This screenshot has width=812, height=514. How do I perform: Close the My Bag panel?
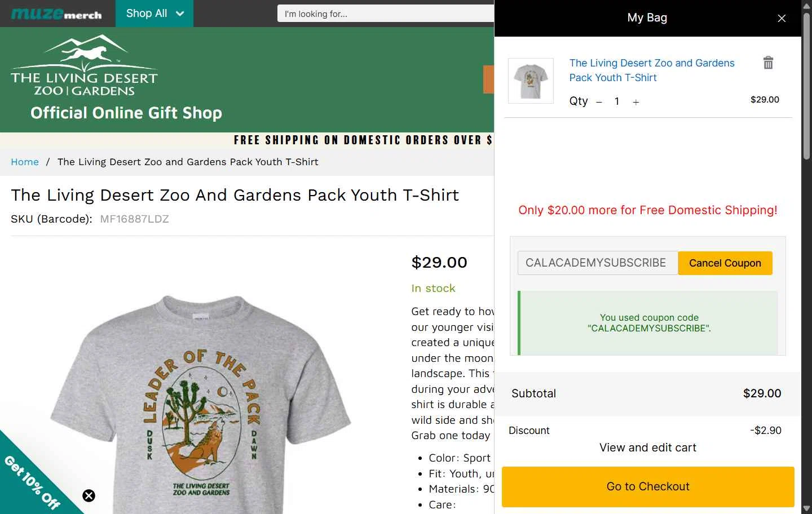pos(782,19)
